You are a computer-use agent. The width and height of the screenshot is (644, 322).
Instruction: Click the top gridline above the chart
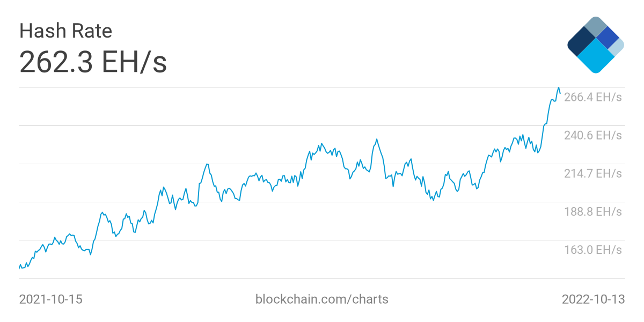tap(322, 87)
